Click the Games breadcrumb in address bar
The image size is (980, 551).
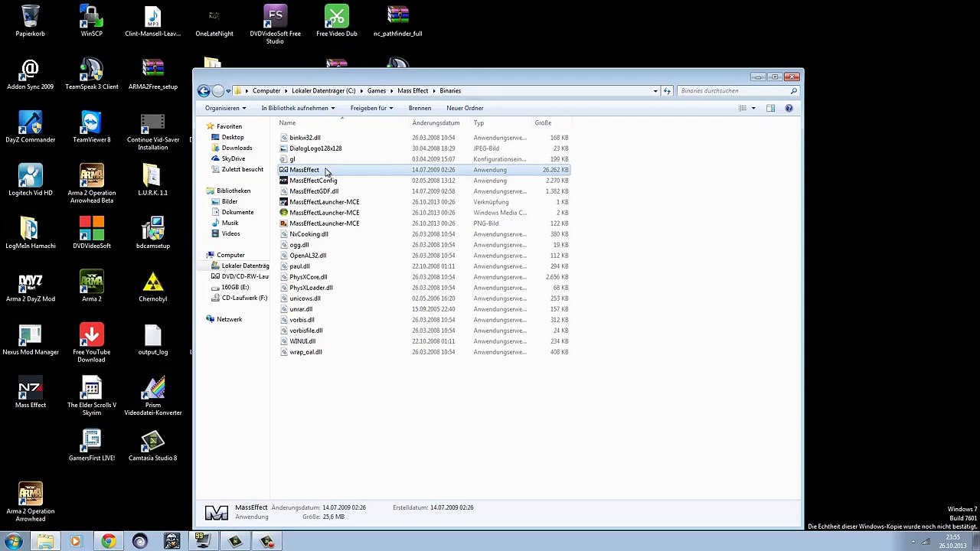click(x=376, y=91)
